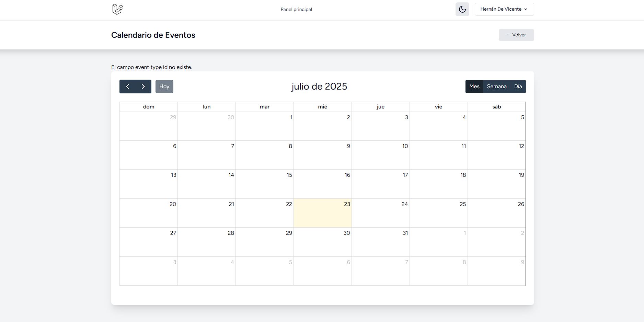Image resolution: width=644 pixels, height=322 pixels.
Task: Click the date number 26
Action: tap(521, 204)
